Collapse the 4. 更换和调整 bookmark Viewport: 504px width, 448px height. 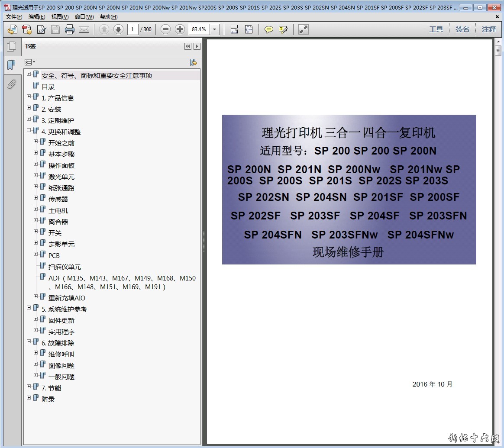point(29,130)
